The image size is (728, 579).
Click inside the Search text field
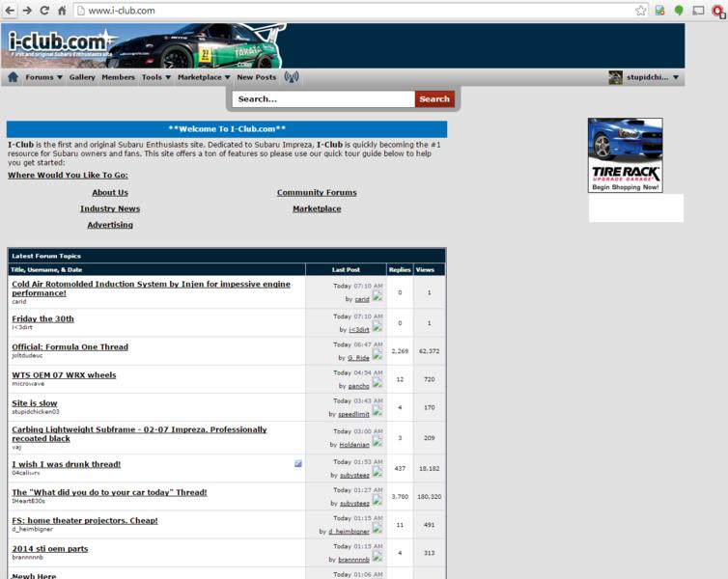coord(323,98)
